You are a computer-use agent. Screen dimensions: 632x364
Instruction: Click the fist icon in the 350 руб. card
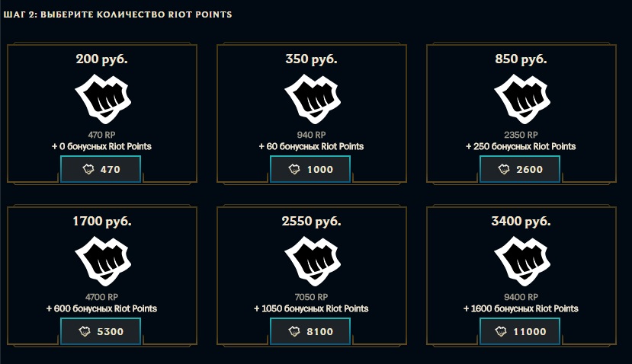click(x=313, y=99)
